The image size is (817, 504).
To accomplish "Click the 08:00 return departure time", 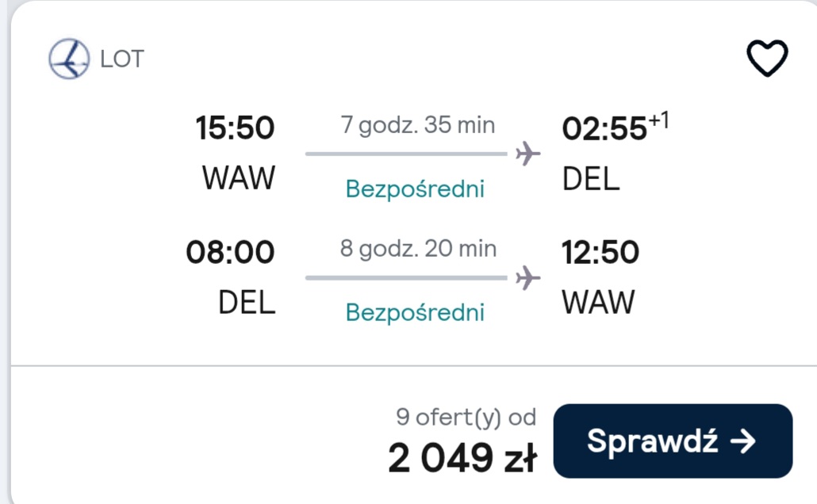I will coord(230,251).
